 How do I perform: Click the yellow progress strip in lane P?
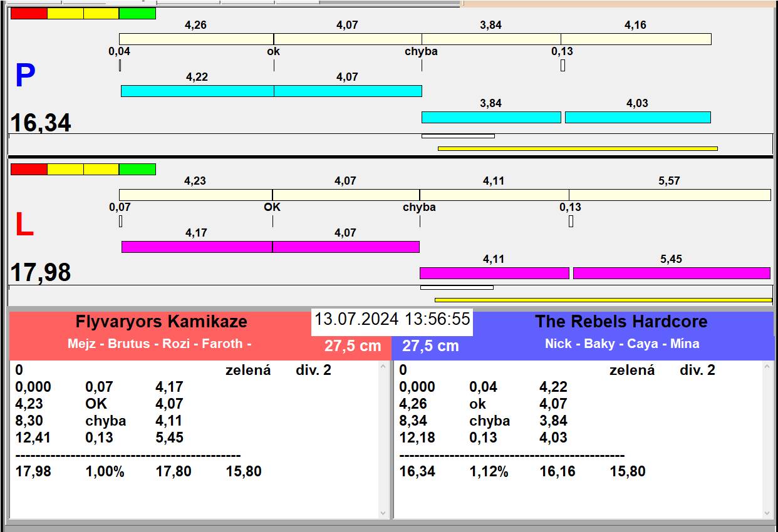click(578, 148)
